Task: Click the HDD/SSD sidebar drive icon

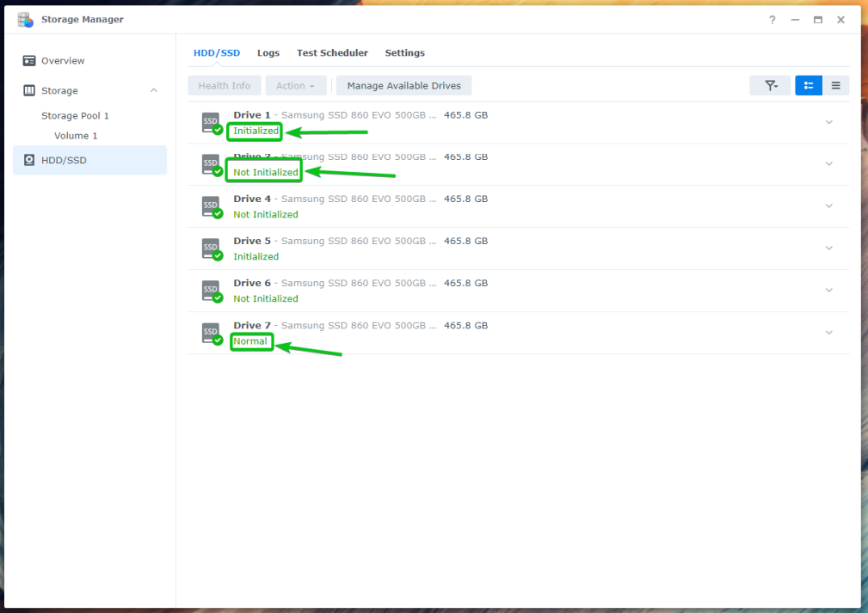Action: click(28, 161)
